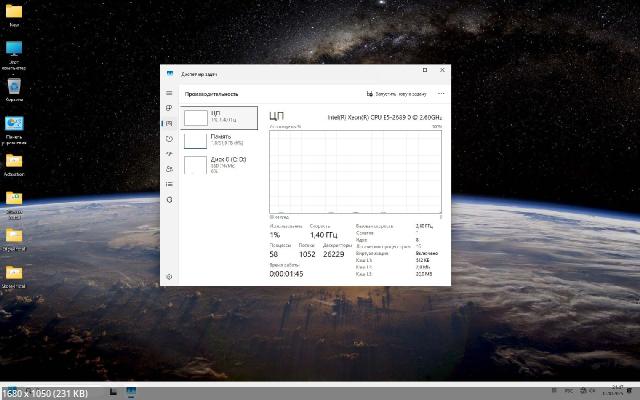Open the three-dot more options menu
The height and width of the screenshot is (400, 640).
coord(441,93)
